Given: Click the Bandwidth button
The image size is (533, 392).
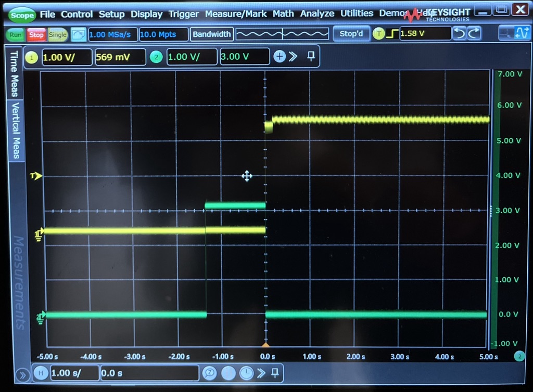Looking at the screenshot, I should click(x=211, y=34).
